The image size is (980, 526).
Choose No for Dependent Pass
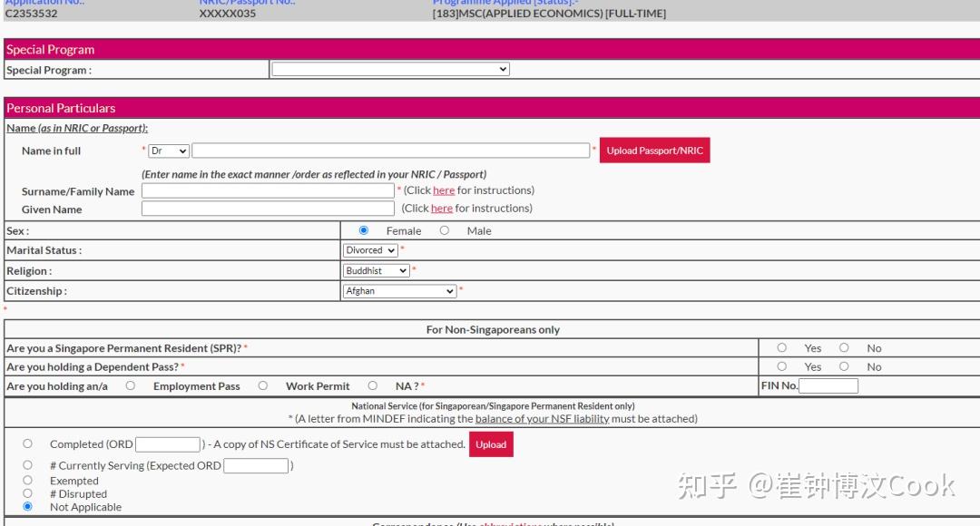[844, 366]
